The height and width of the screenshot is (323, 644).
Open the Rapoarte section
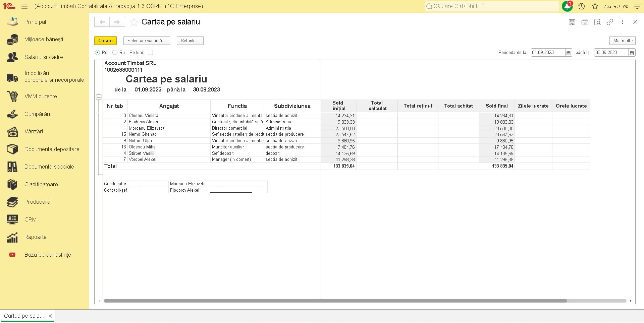click(x=36, y=237)
